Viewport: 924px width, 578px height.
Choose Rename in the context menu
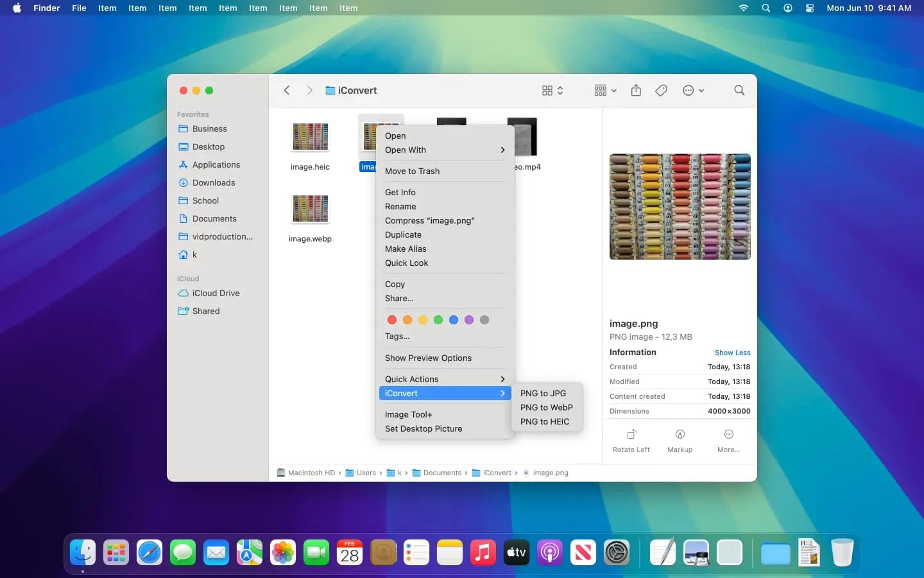coord(445,207)
